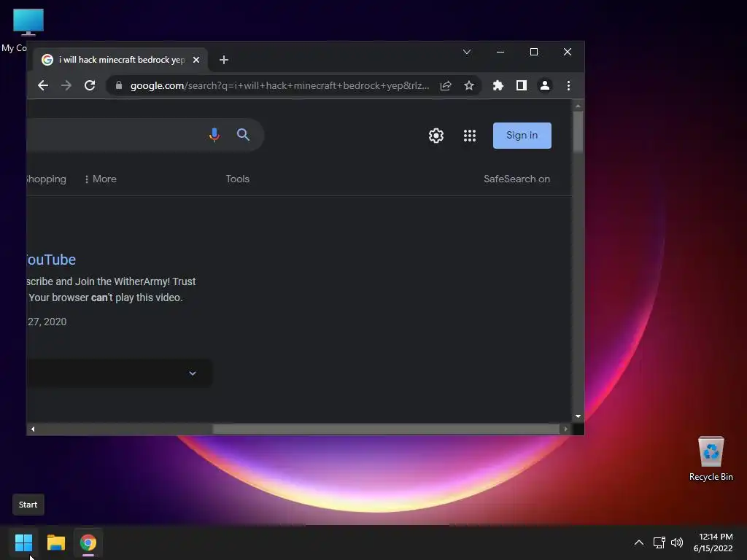Show hidden system tray icons

(x=639, y=542)
